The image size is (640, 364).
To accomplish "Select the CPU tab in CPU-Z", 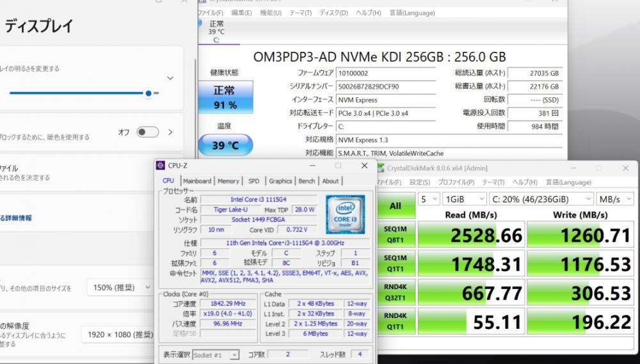I will pos(168,180).
